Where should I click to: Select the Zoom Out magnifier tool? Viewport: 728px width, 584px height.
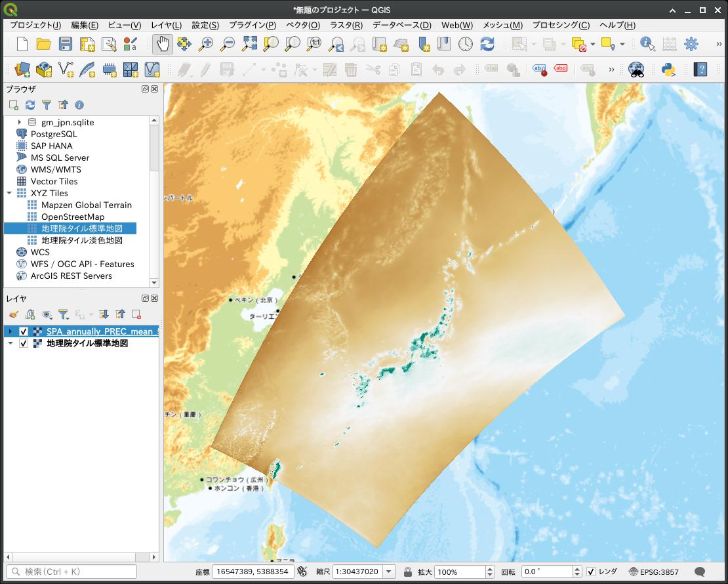click(228, 44)
